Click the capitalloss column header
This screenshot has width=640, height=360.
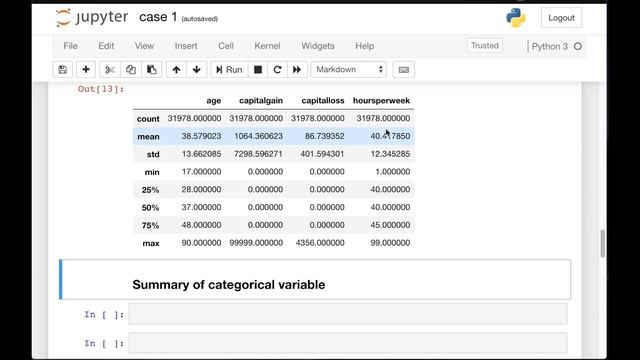click(323, 101)
